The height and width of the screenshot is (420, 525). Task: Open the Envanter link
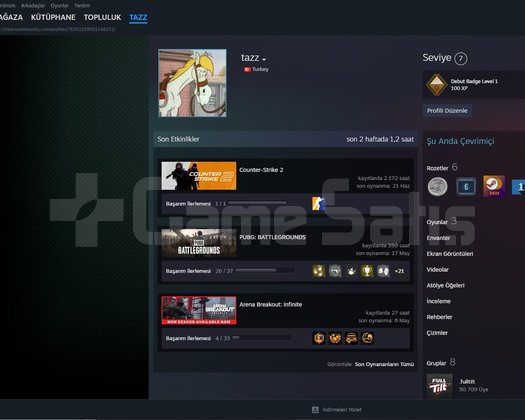(438, 238)
